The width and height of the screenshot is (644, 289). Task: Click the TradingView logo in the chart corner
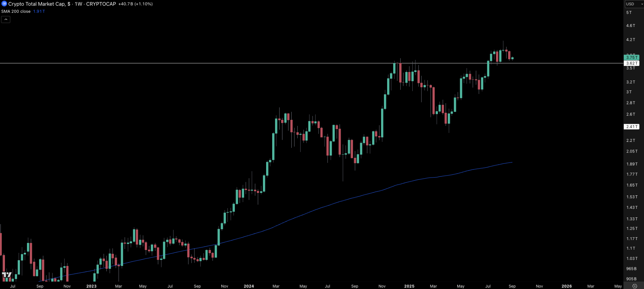7,275
